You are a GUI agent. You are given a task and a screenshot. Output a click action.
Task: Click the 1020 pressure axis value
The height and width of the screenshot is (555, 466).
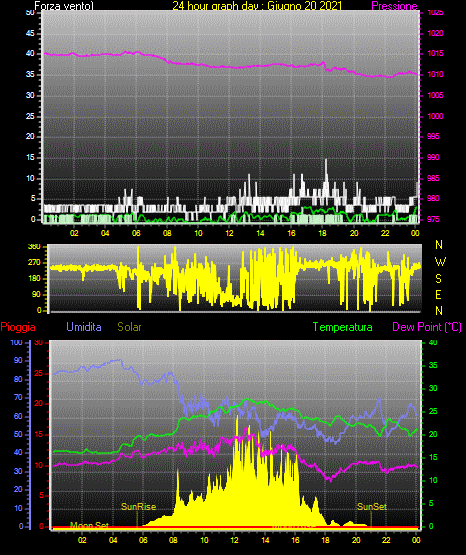point(435,33)
